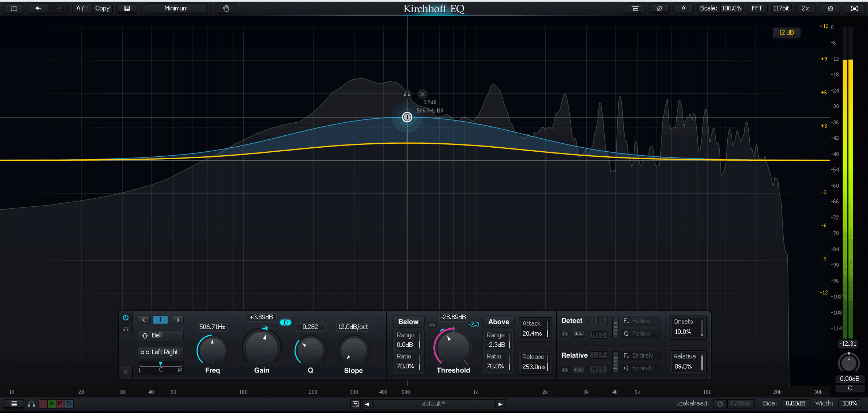This screenshot has height=413, width=868.
Task: Click the spectrum freeze icon in the top bar
Action: pos(635,8)
